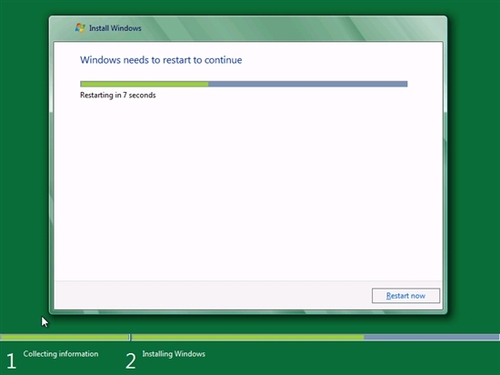Click the Install Windows title text
The height and width of the screenshot is (375, 500).
pos(115,28)
